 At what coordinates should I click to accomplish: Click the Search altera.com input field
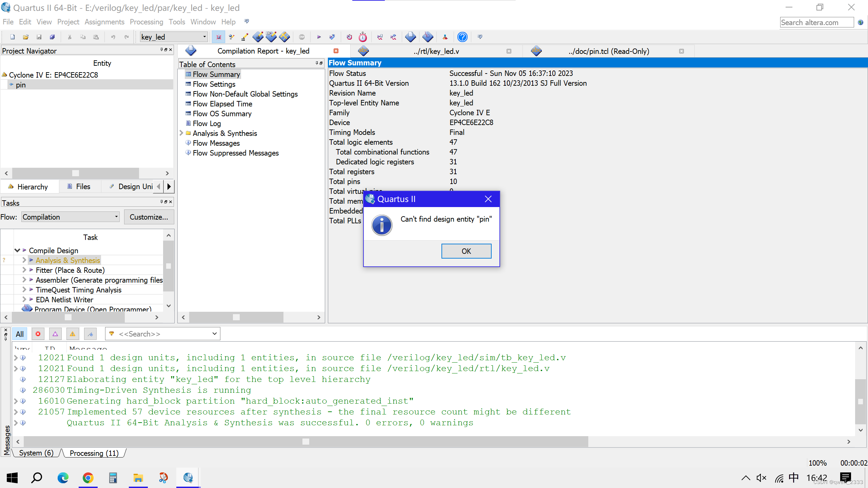tap(816, 22)
